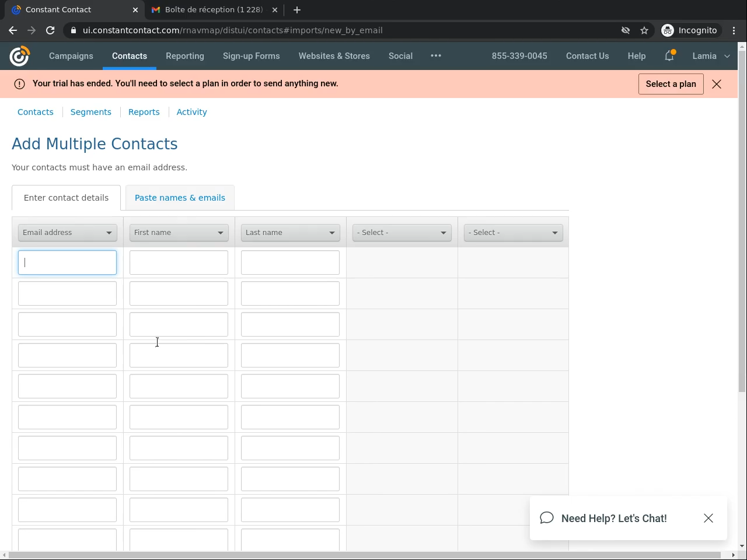Open the Social menu
747x560 pixels.
point(400,56)
